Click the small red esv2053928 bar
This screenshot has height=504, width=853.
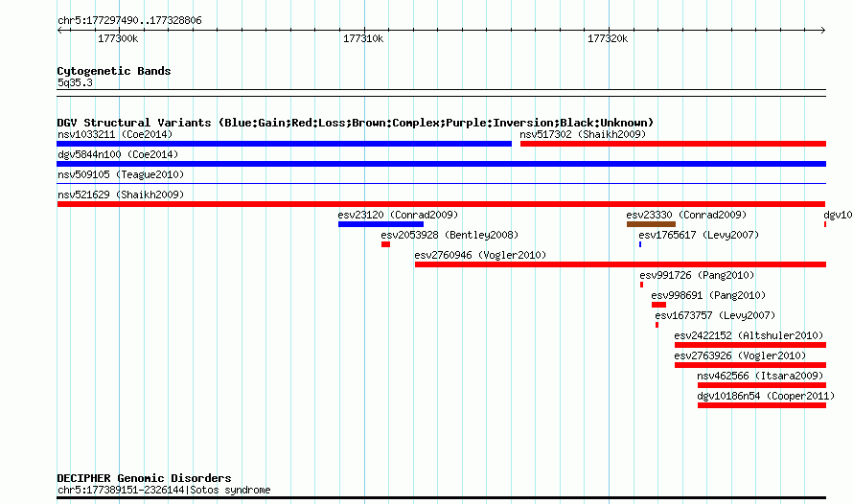pyautogui.click(x=385, y=244)
